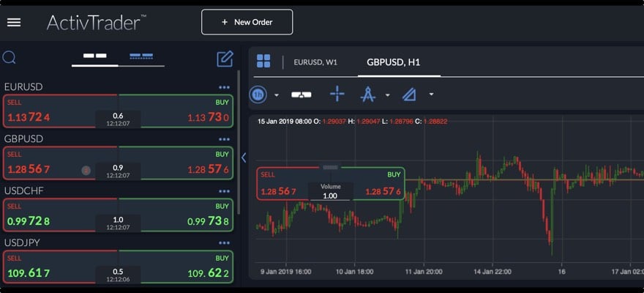644x293 pixels.
Task: Select the GBPUSD, H1 chart tab
Action: point(394,62)
